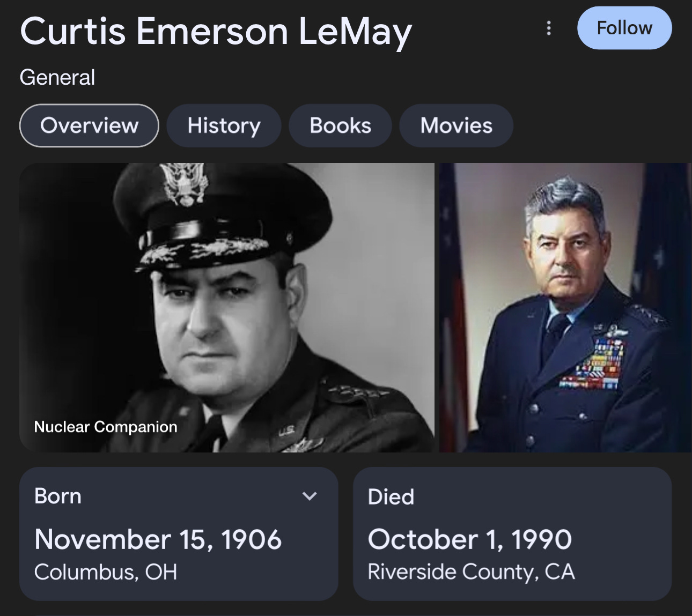This screenshot has height=616, width=692.
Task: Click the Died label heading
Action: (x=391, y=497)
